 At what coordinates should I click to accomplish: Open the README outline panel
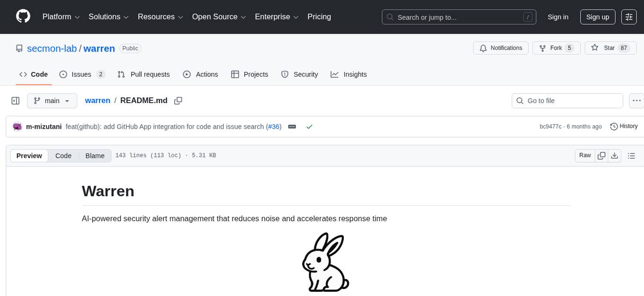click(x=632, y=155)
